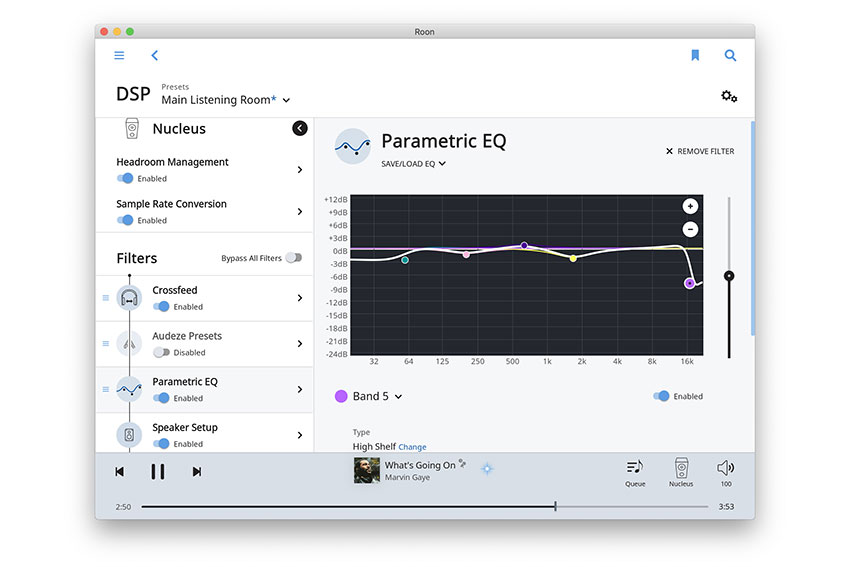This screenshot has height=567, width=850.
Task: Open DSP settings gear icon
Action: (x=729, y=97)
